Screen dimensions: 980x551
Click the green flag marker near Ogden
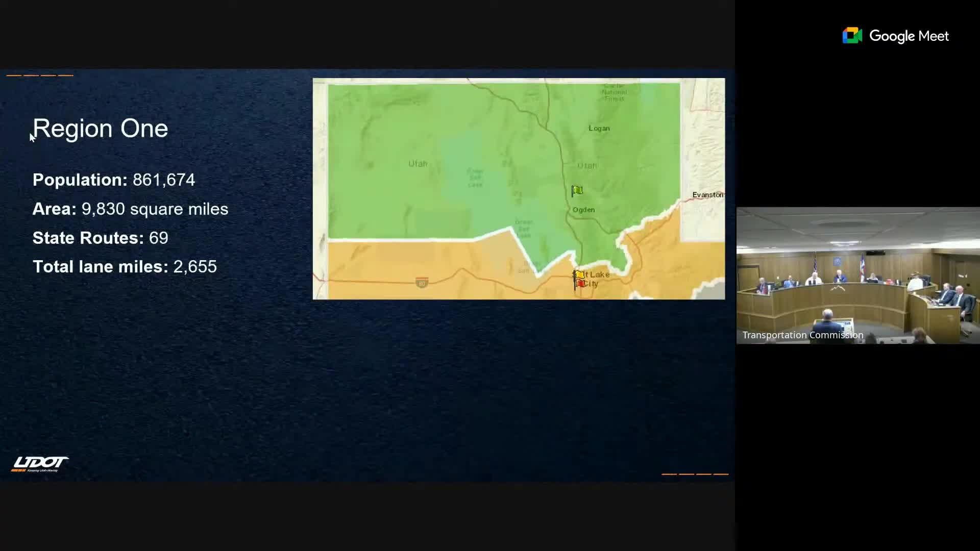point(577,191)
